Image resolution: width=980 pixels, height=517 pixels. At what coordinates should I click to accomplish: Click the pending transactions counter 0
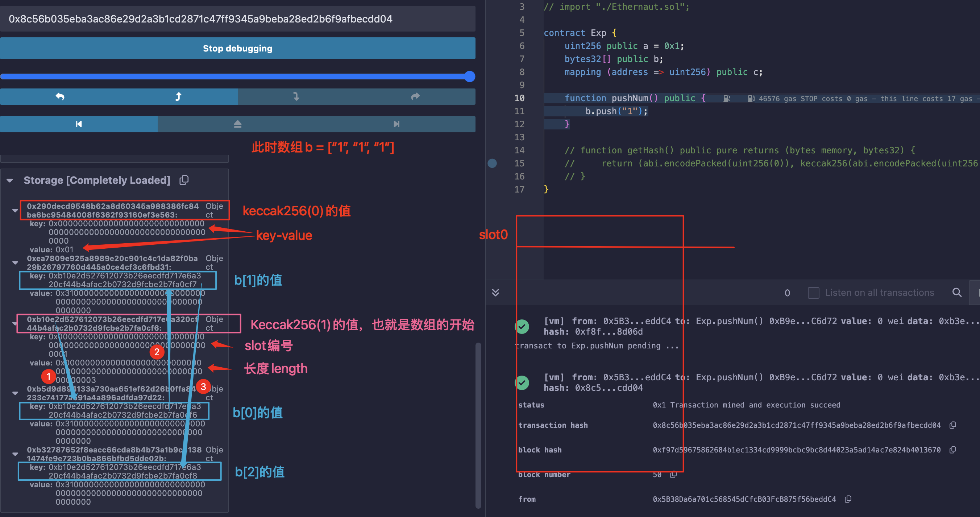point(788,293)
